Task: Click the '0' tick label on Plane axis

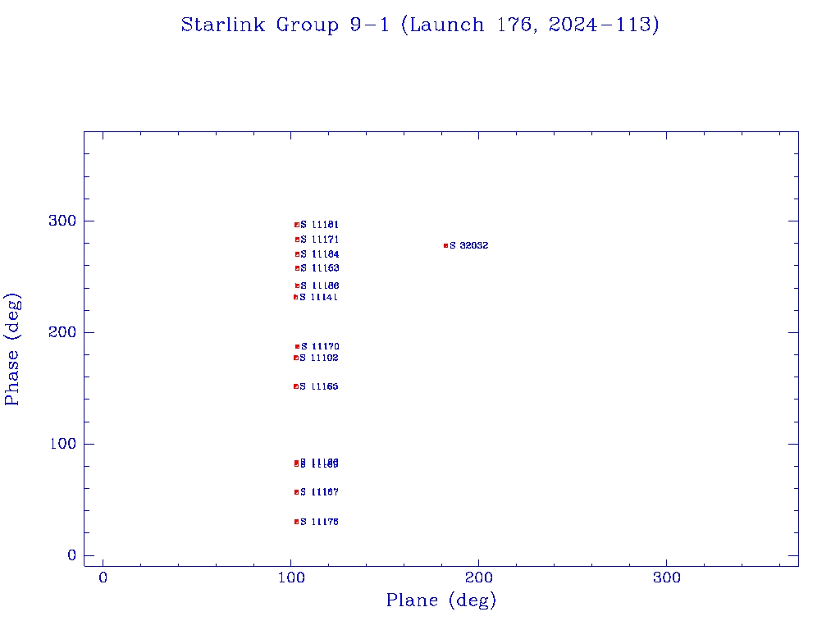Action: (x=103, y=578)
